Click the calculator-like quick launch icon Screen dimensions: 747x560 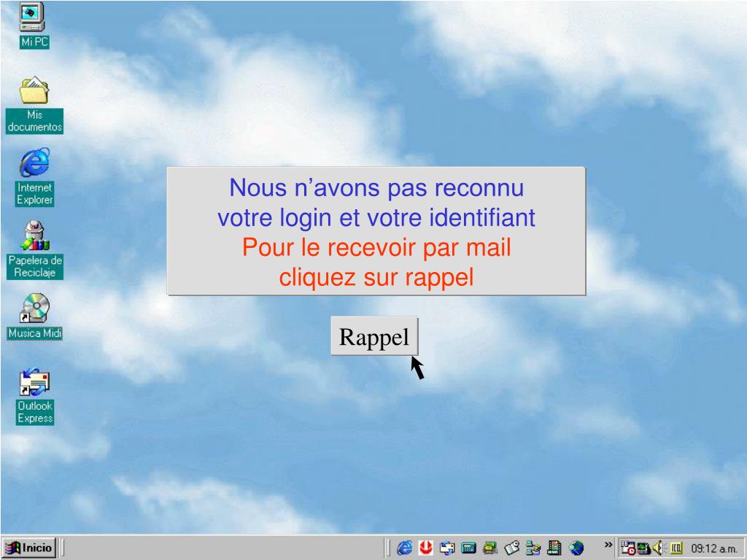coord(469,548)
